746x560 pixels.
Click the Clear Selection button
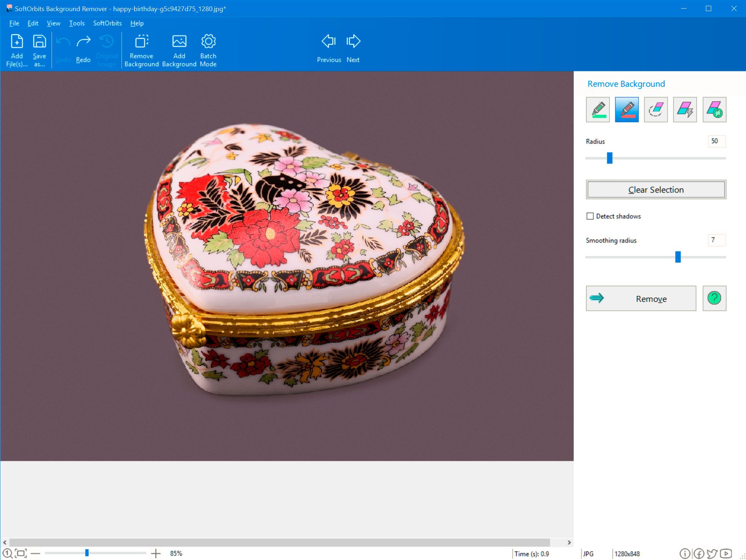coord(655,189)
